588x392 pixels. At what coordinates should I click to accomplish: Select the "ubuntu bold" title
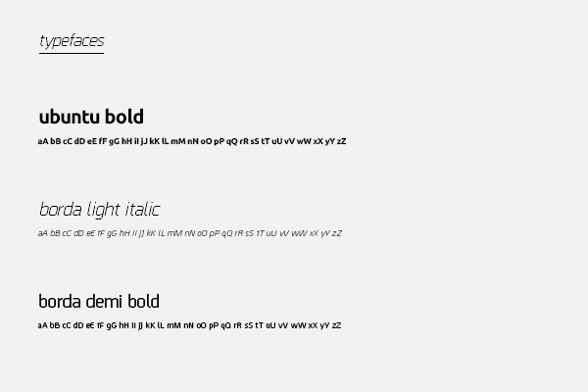[91, 117]
